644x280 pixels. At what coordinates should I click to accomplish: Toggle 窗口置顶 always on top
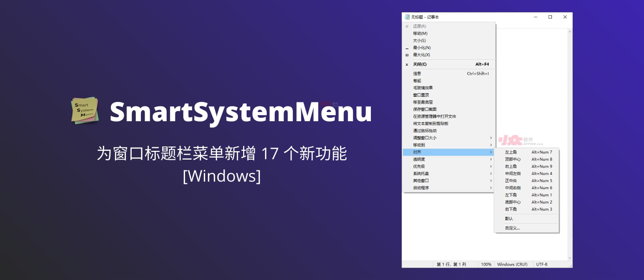point(449,95)
